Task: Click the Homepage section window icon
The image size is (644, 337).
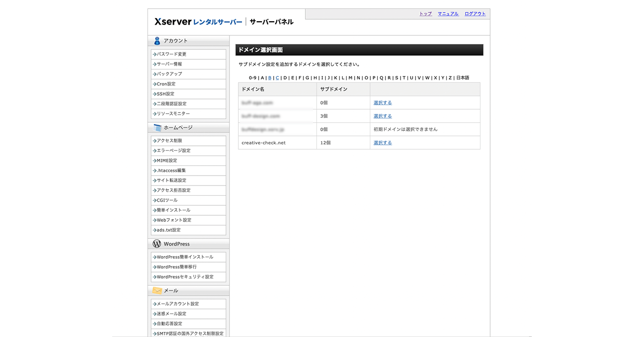Action: [157, 128]
